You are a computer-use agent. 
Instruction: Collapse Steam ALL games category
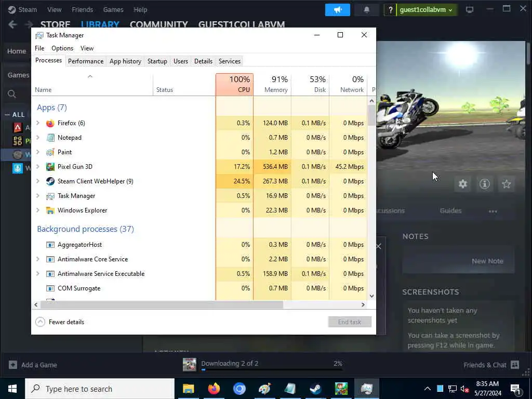coord(7,115)
